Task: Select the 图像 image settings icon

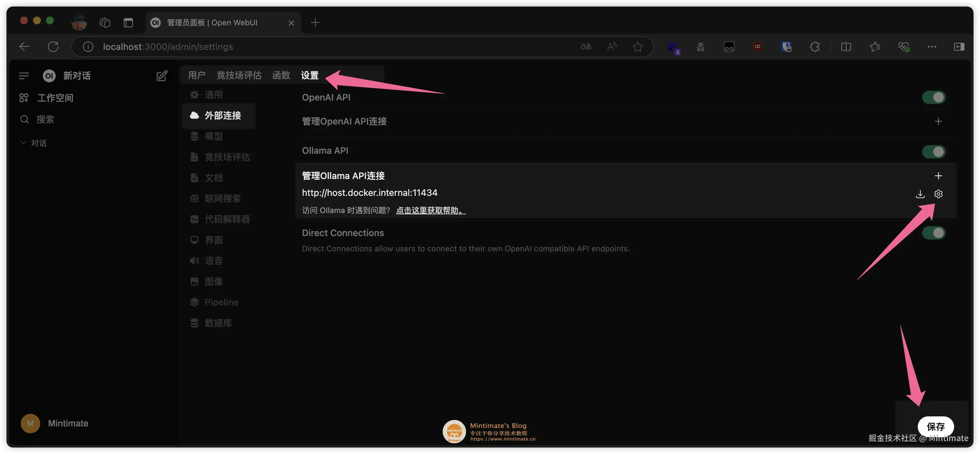Action: 194,281
